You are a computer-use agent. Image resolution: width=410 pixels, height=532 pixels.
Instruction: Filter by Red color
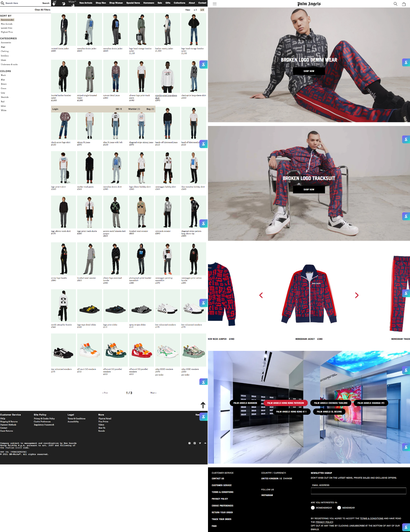[3, 102]
